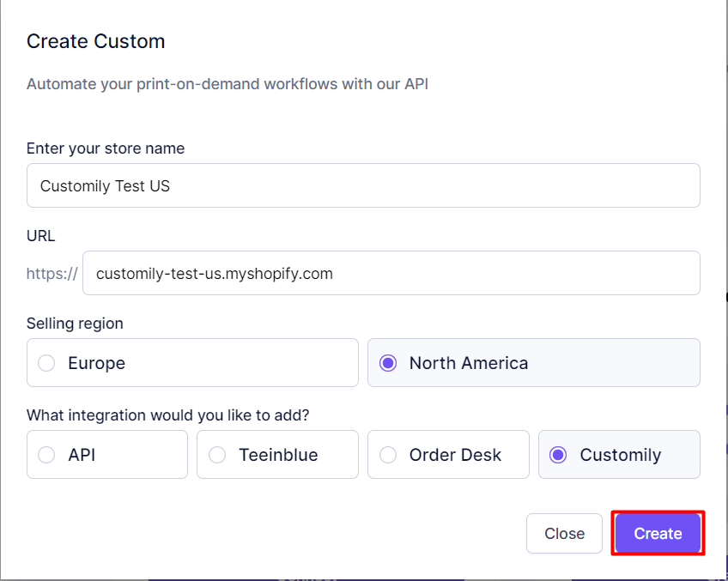Screen dimensions: 728x581
Task: Click the Create Custom dialog heading
Action: 95,41
